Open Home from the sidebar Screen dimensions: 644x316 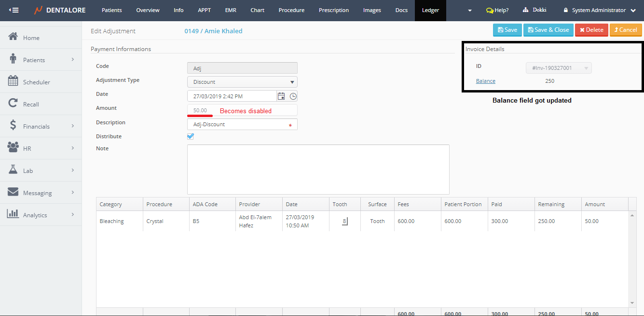[31, 38]
